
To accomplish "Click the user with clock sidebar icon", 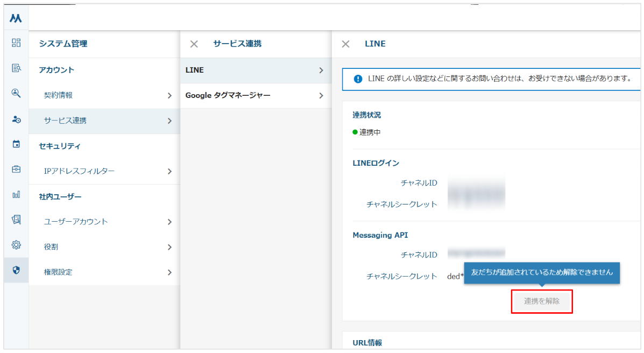I will click(16, 119).
